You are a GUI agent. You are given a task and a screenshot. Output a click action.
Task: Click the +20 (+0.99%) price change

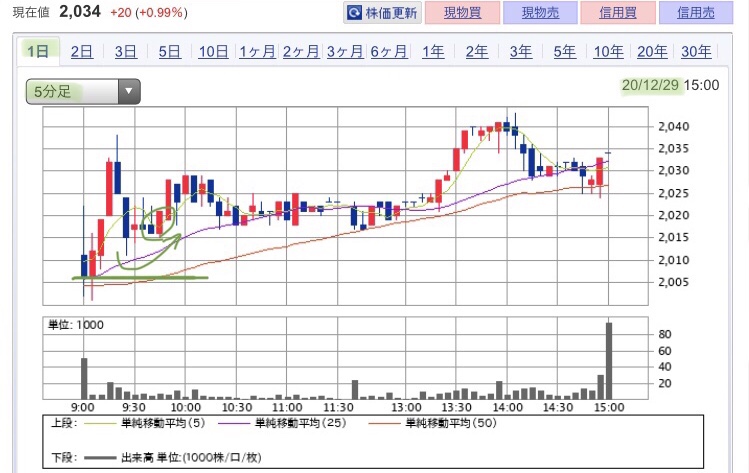149,12
